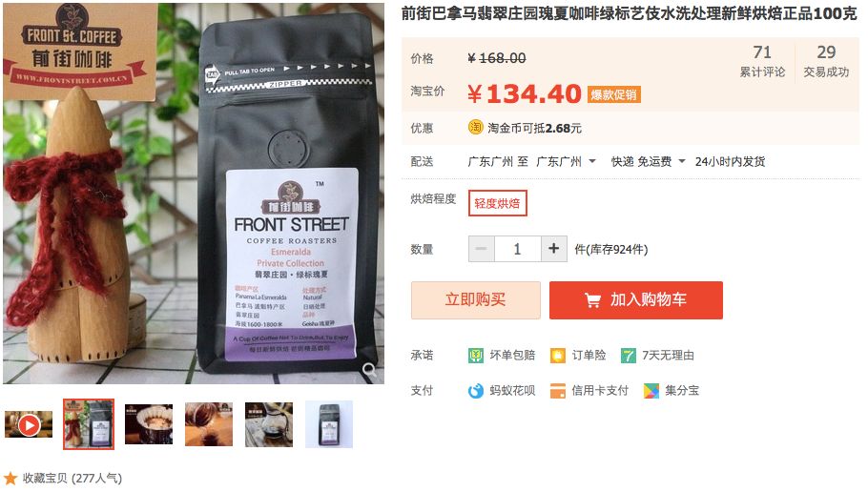868x492 pixels.
Task: Click the 集分宝 colorful icon
Action: pos(651,391)
